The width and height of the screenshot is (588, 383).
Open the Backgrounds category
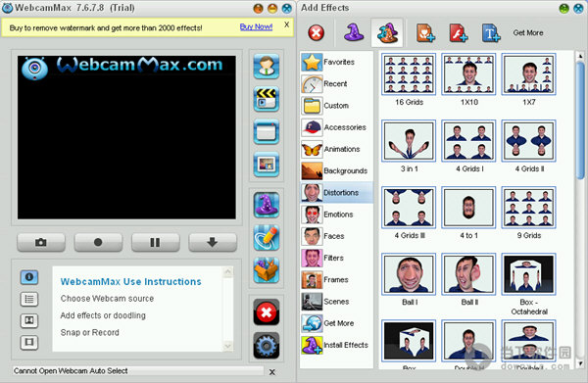337,170
